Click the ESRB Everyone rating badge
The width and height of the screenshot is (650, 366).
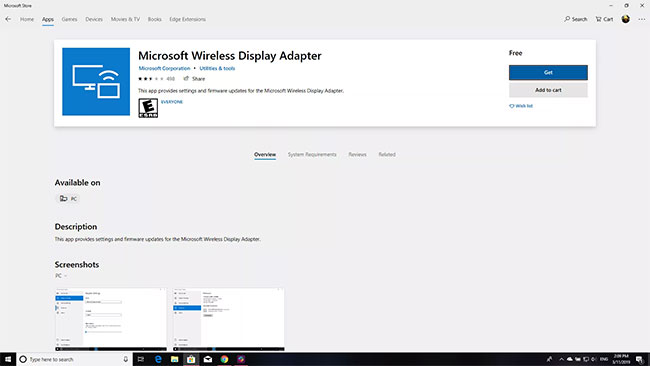coord(148,108)
